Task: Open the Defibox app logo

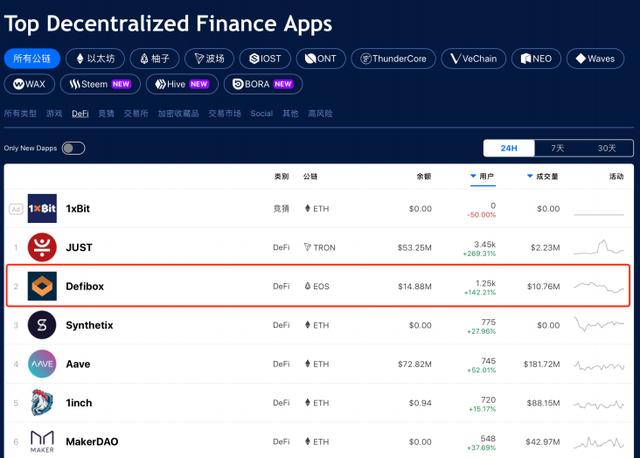Action: (x=42, y=286)
